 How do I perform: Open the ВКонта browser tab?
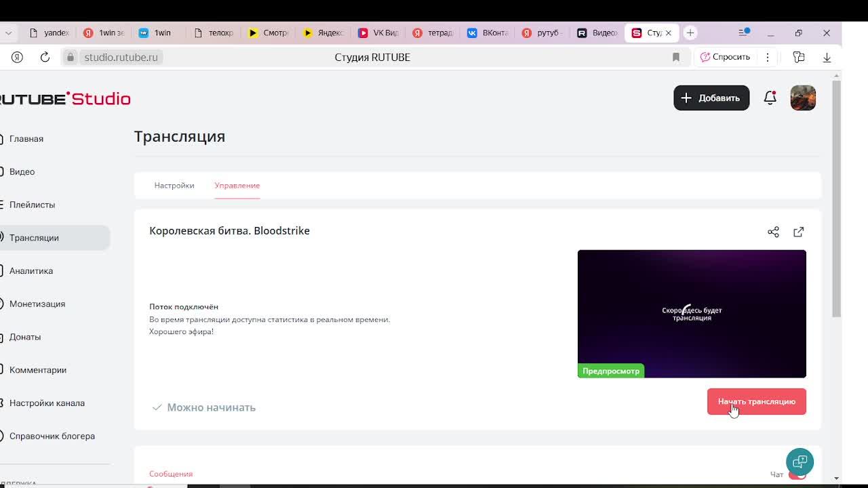488,33
